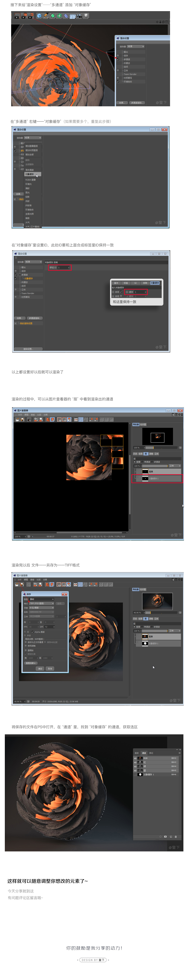
Task: Toggle visibility eye of RGB channel
Action: point(135,758)
